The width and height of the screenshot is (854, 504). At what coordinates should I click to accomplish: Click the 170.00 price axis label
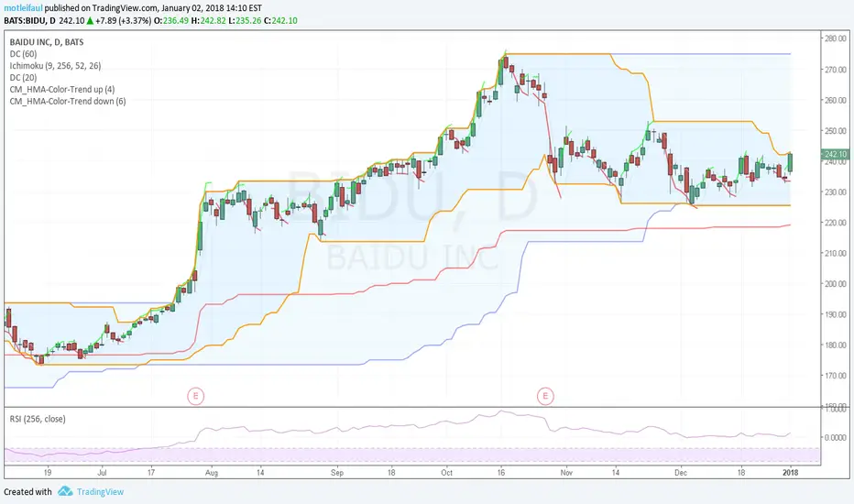coord(836,376)
